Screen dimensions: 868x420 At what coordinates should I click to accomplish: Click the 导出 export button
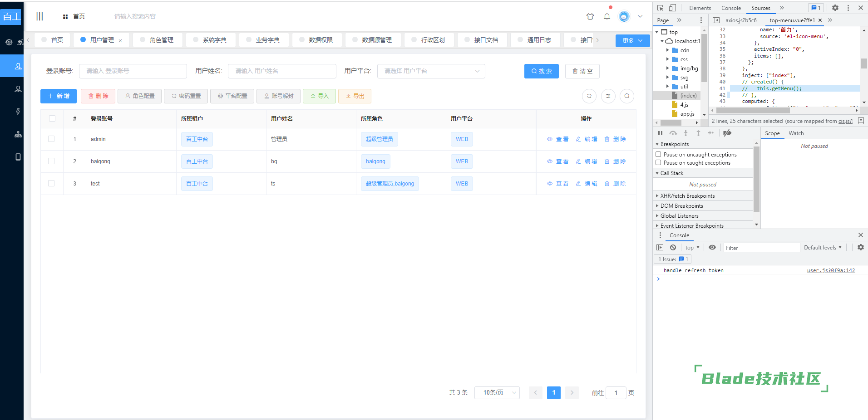pos(355,96)
